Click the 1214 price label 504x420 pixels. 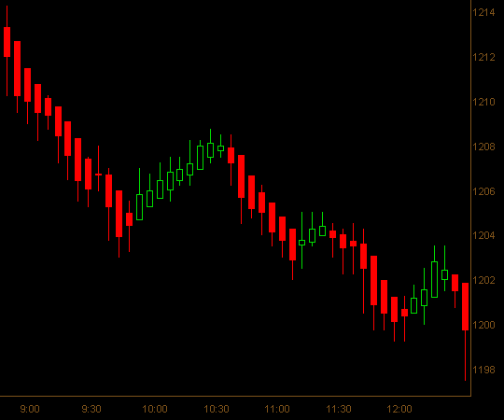click(483, 12)
